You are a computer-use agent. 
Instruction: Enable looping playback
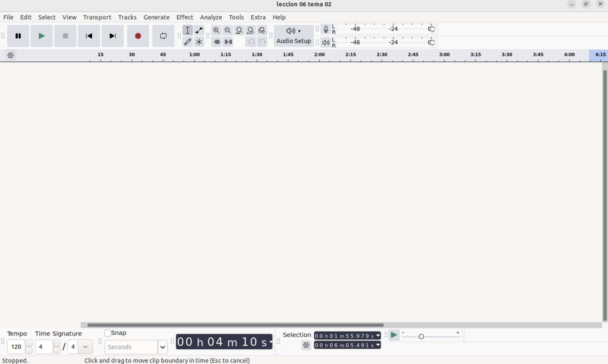pyautogui.click(x=163, y=36)
